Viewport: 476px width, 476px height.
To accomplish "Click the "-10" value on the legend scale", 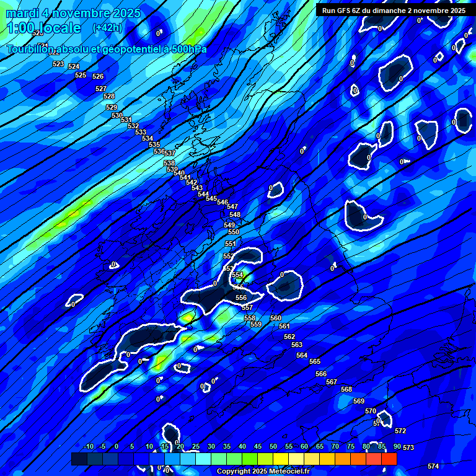I will point(88,446).
